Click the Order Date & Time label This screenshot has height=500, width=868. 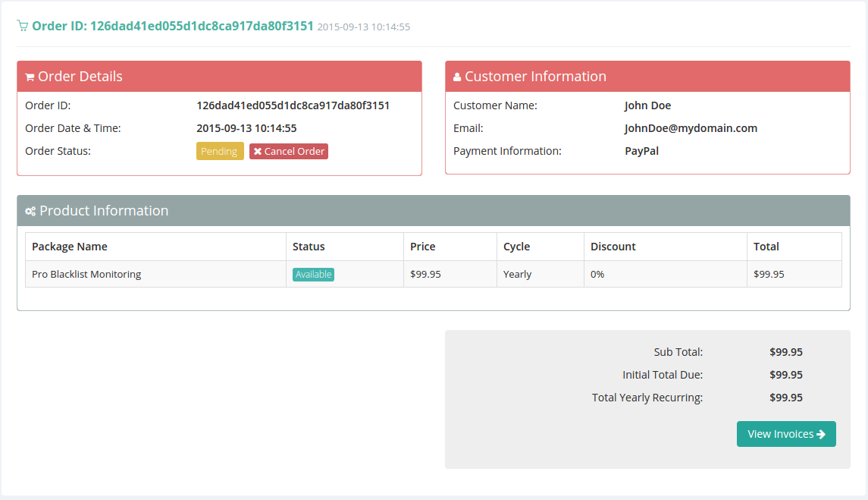(73, 128)
